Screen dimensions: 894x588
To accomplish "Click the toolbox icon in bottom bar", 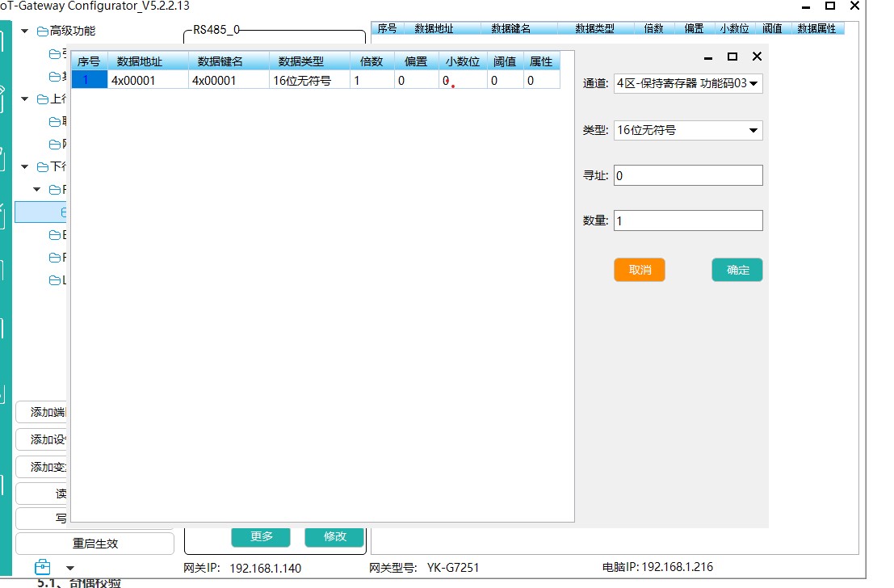I will 43,567.
